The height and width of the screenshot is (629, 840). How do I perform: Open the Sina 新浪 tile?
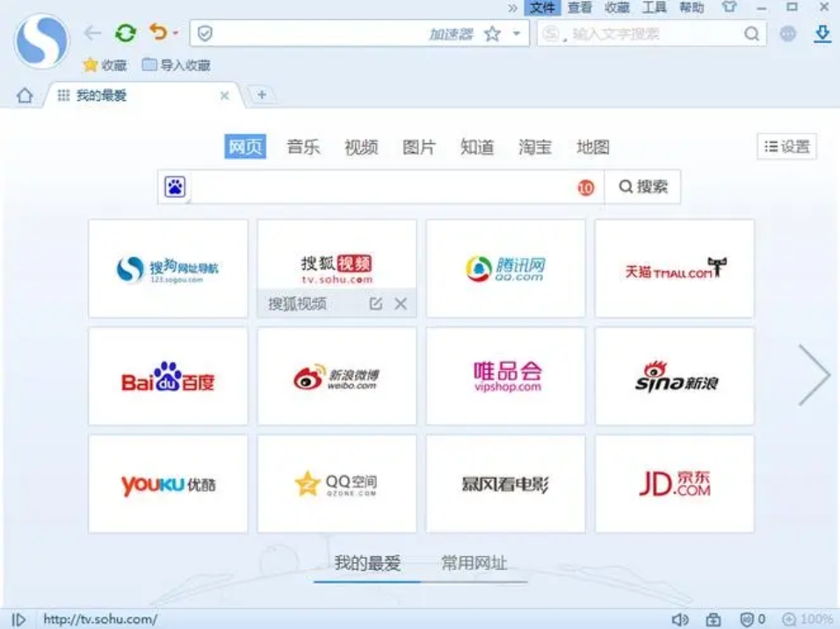[x=675, y=376]
